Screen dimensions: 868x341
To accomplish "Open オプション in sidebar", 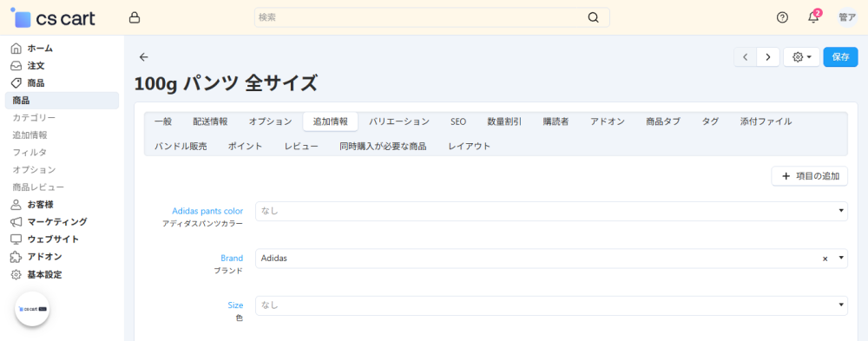I will 34,170.
